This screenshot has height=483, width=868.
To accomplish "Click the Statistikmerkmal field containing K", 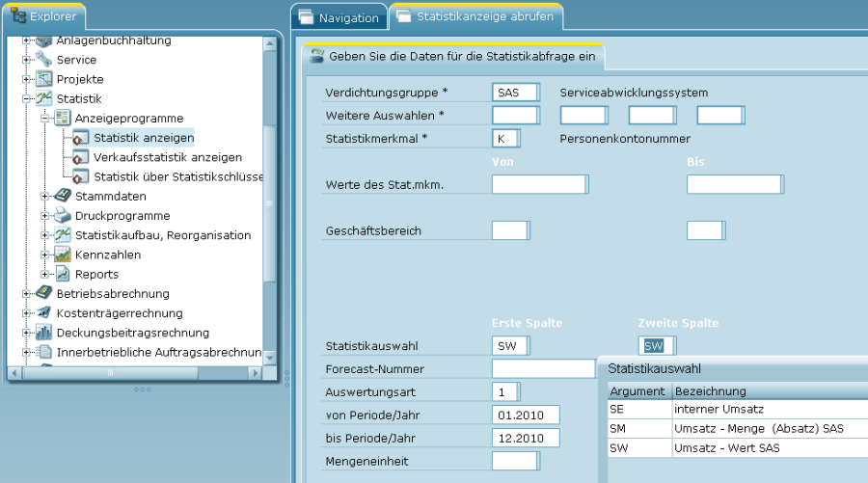I will tap(506, 138).
